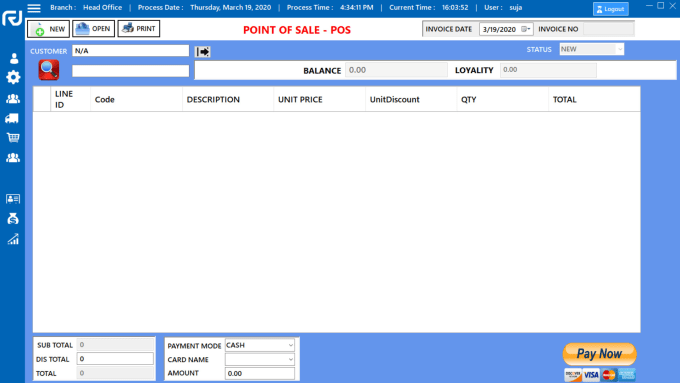This screenshot has width=680, height=383.
Task: Open the people group icon below the shopping cart
Action: (13, 158)
